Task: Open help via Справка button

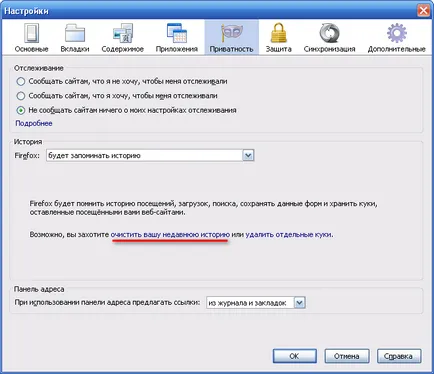Action: 399,356
